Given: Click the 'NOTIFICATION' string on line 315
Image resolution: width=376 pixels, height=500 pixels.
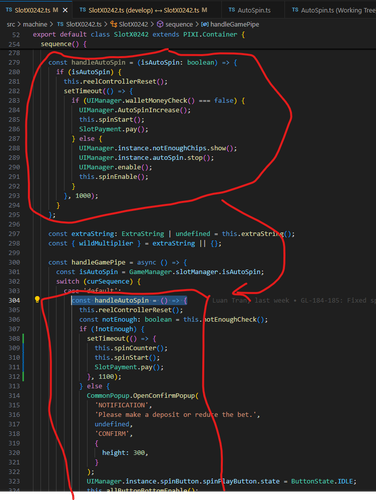Looking at the screenshot, I should (121, 405).
